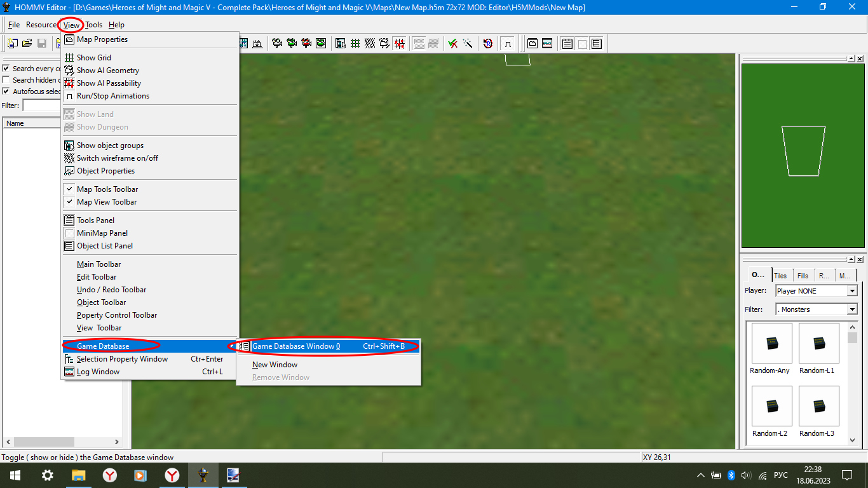Viewport: 868px width, 488px height.
Task: Toggle the 'Search hidden' checkbox
Action: 6,80
